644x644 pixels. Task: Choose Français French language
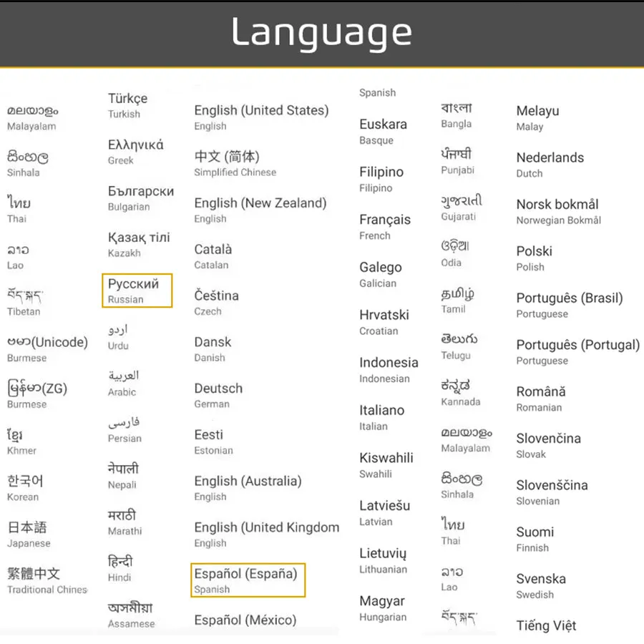385,227
